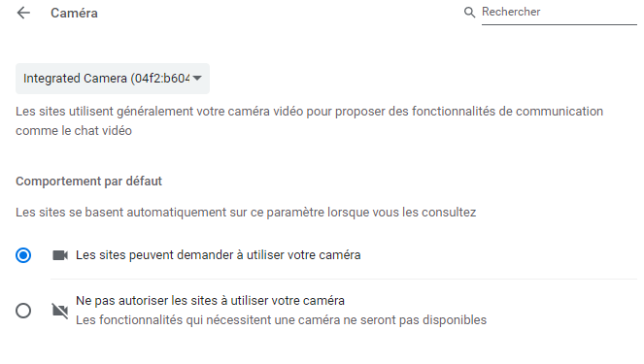Click description 'Les sites utilisent généralement votre caméra'
Image resolution: width=644 pixels, height=364 pixels.
(x=309, y=112)
